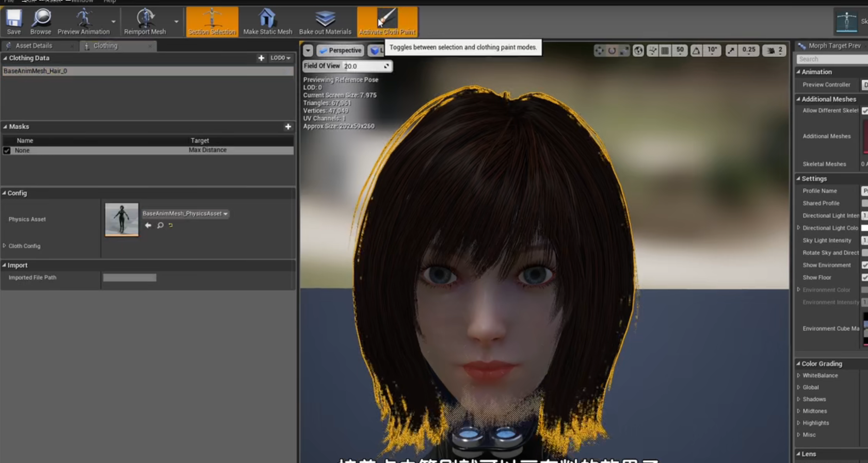Toggle world coordinate system globe icon
The width and height of the screenshot is (868, 463).
638,50
